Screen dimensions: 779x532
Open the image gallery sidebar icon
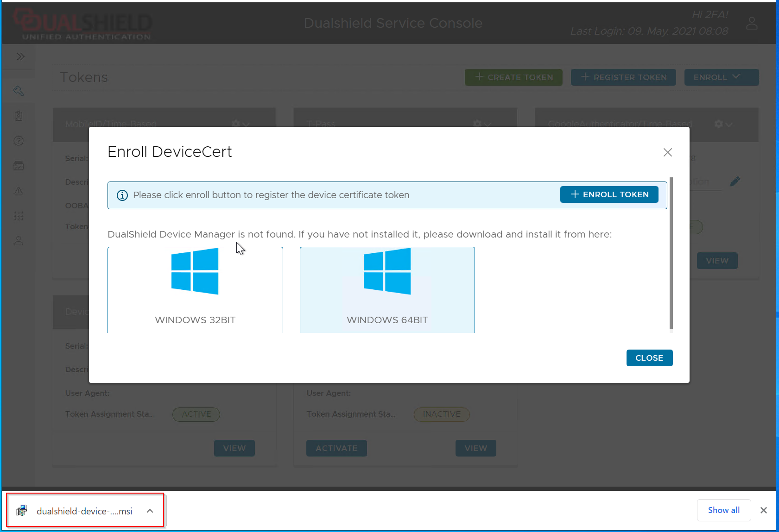coord(19,166)
